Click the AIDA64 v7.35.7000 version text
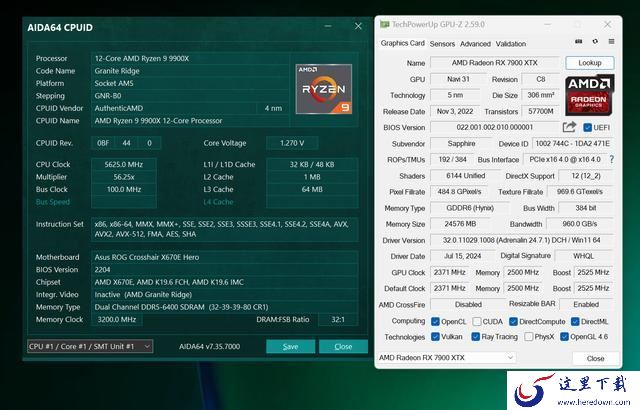Image resolution: width=640 pixels, height=410 pixels. pos(209,346)
